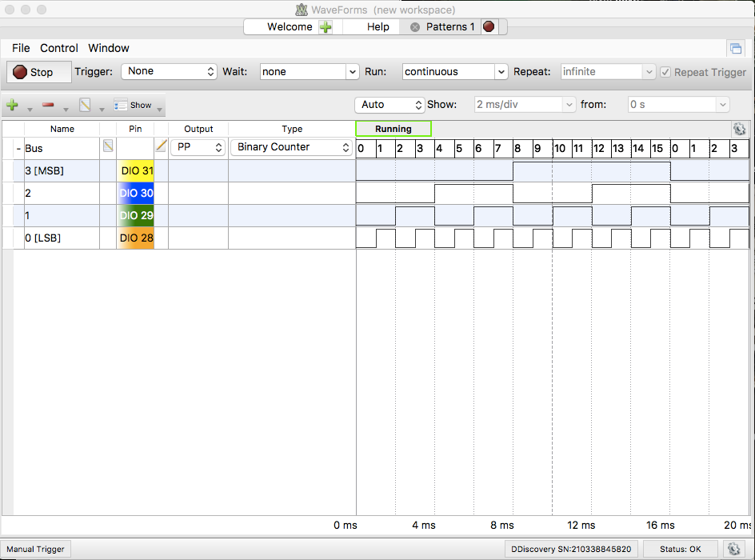Click the Bus row properties edit icon
The width and height of the screenshot is (755, 560).
pos(108,146)
